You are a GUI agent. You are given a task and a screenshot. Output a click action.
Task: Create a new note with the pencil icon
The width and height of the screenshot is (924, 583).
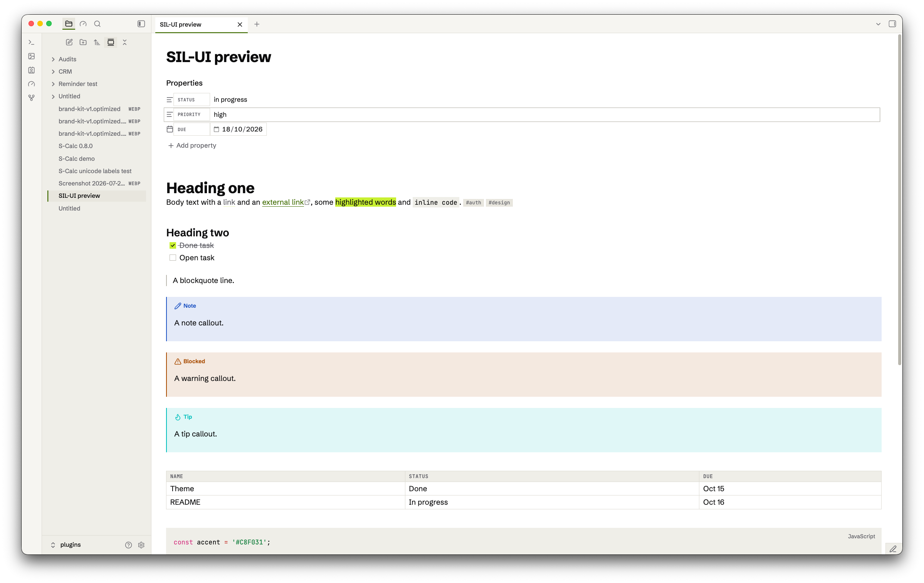69,42
